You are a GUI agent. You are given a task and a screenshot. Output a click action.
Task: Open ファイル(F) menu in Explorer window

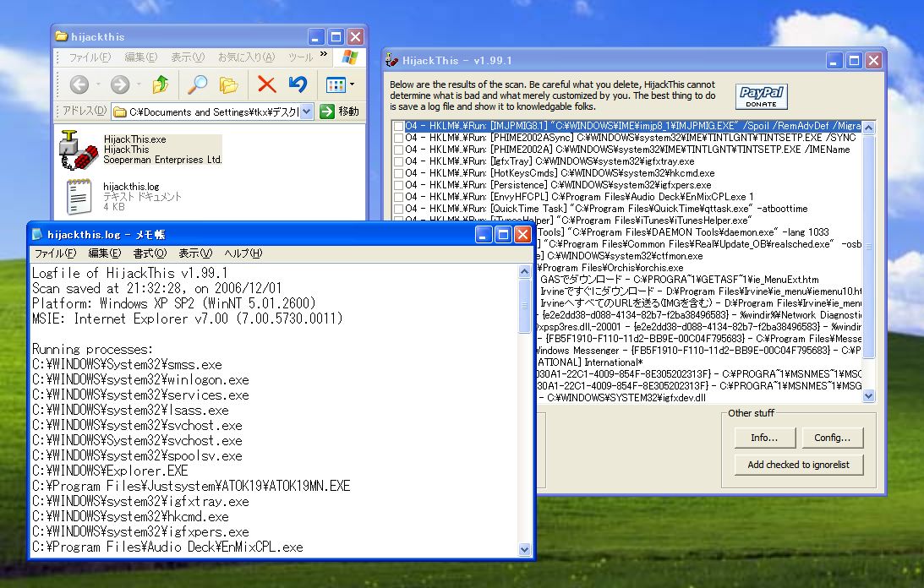coord(90,57)
